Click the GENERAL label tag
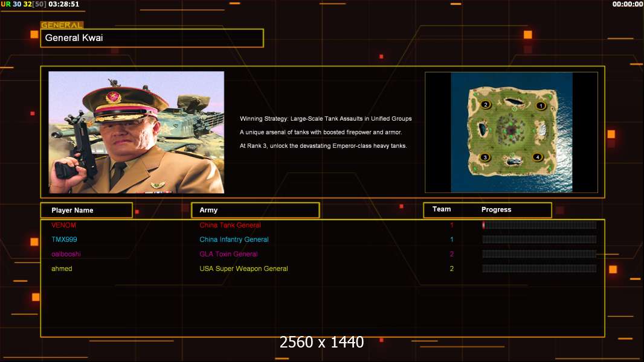The height and width of the screenshot is (362, 644). click(62, 25)
